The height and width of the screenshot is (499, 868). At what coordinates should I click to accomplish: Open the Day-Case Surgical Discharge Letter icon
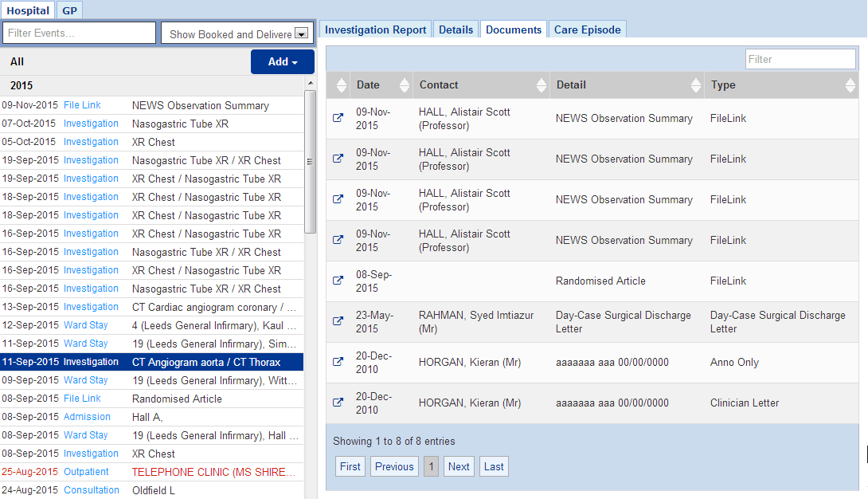pyautogui.click(x=338, y=321)
